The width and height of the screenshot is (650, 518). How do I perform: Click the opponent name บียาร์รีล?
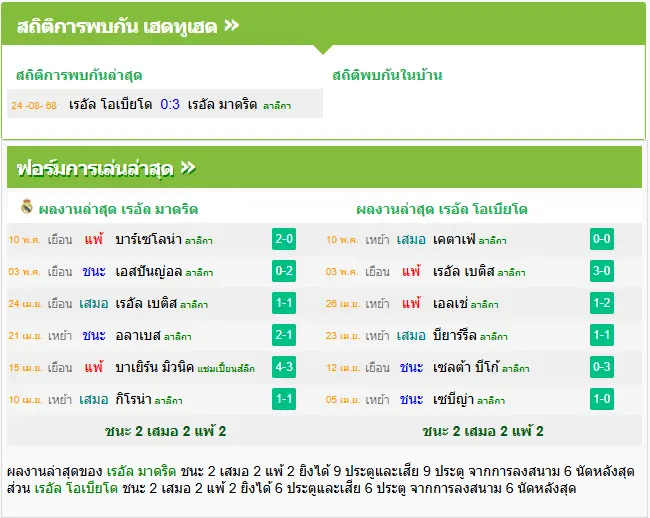455,335
